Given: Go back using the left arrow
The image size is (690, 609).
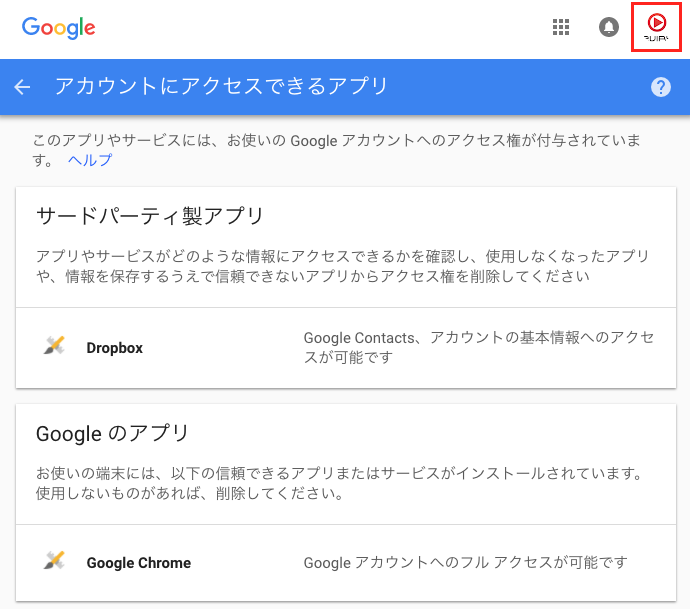Looking at the screenshot, I should click(23, 87).
